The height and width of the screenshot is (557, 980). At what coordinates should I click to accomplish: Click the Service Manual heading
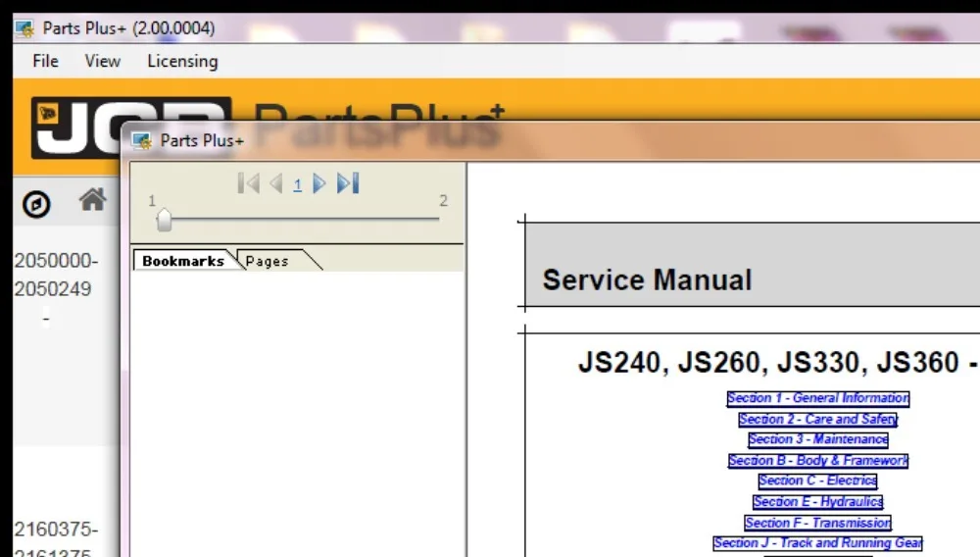click(648, 280)
